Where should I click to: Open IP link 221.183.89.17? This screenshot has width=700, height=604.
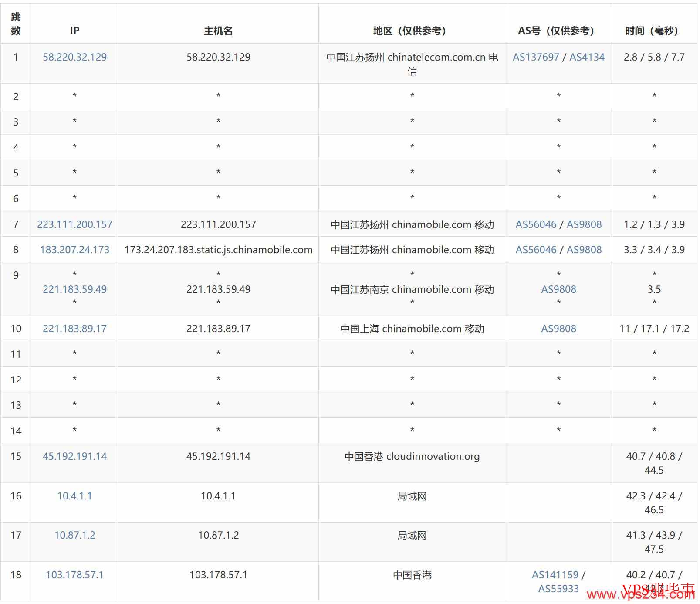click(74, 329)
